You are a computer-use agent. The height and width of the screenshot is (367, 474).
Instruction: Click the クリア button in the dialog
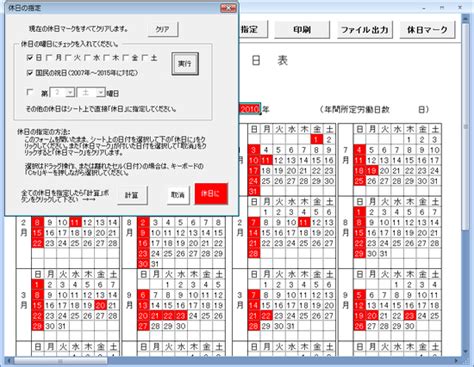coord(163,29)
